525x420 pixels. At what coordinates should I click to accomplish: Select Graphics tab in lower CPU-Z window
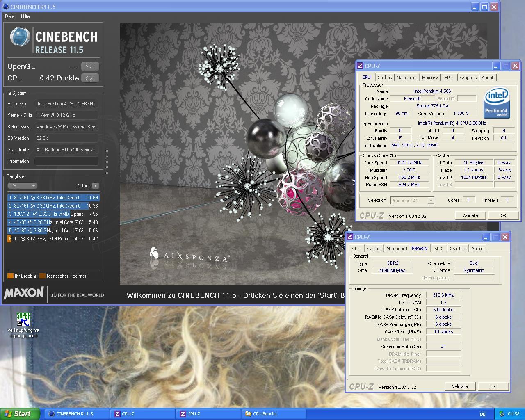point(458,249)
